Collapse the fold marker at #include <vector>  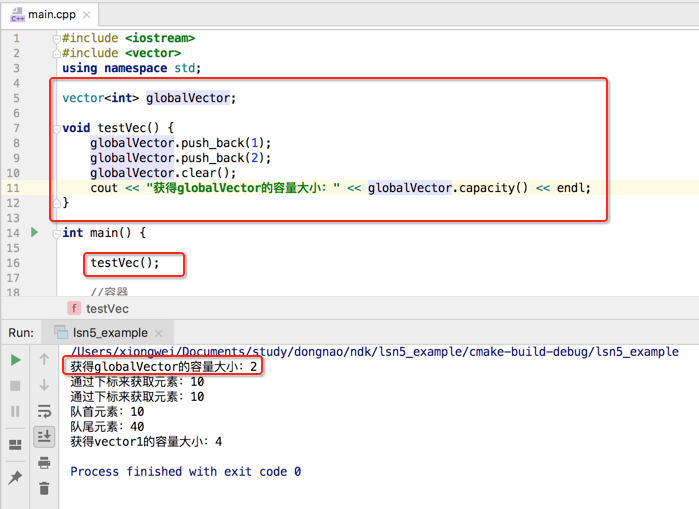(57, 54)
